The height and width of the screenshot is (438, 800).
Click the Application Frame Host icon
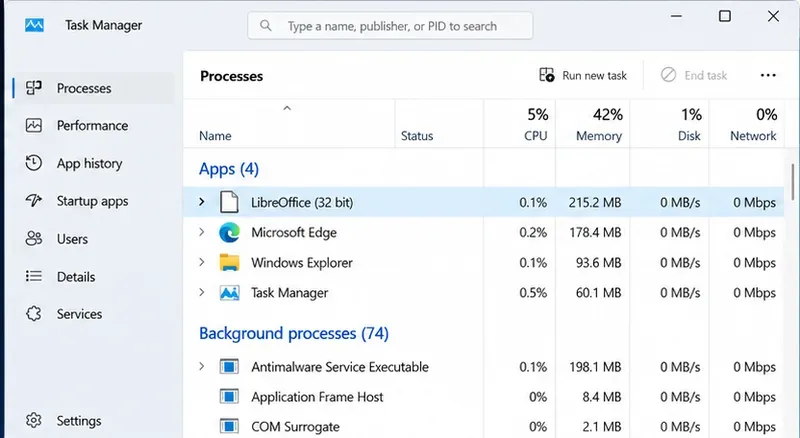point(229,397)
